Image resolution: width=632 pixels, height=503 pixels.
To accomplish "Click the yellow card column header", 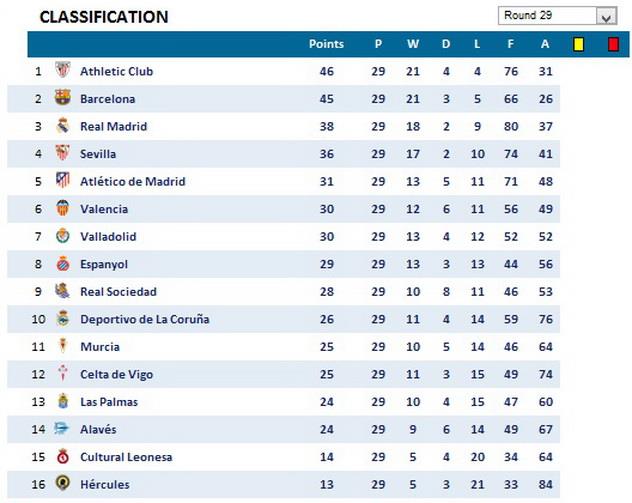I will tap(577, 44).
